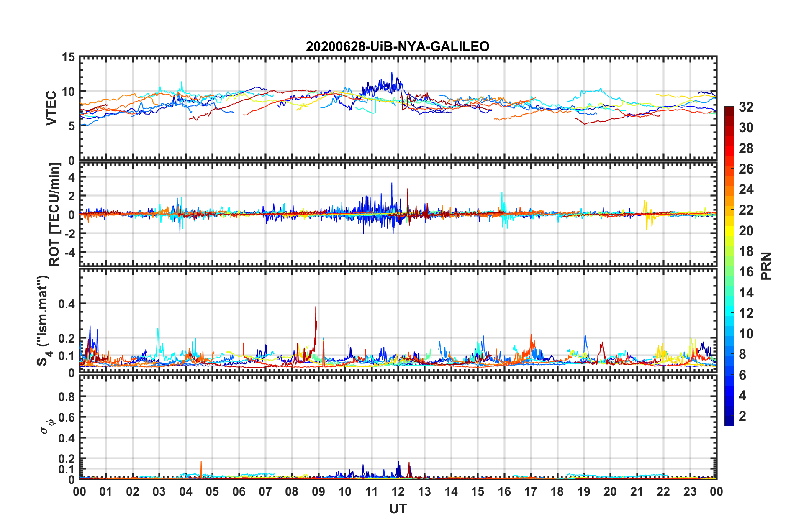This screenshot has height=532, width=796.
Task: Click the PRN colorbar gradient strip
Action: [x=729, y=266]
